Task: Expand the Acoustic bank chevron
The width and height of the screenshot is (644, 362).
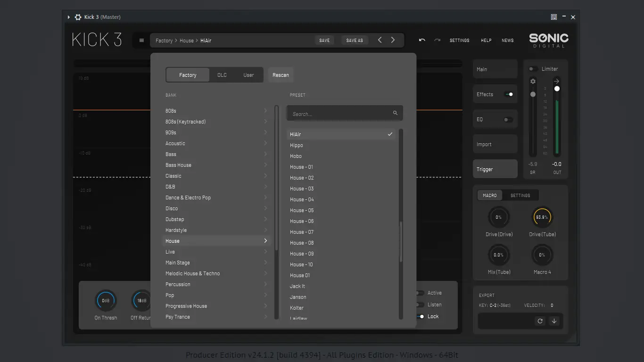Action: tap(265, 143)
